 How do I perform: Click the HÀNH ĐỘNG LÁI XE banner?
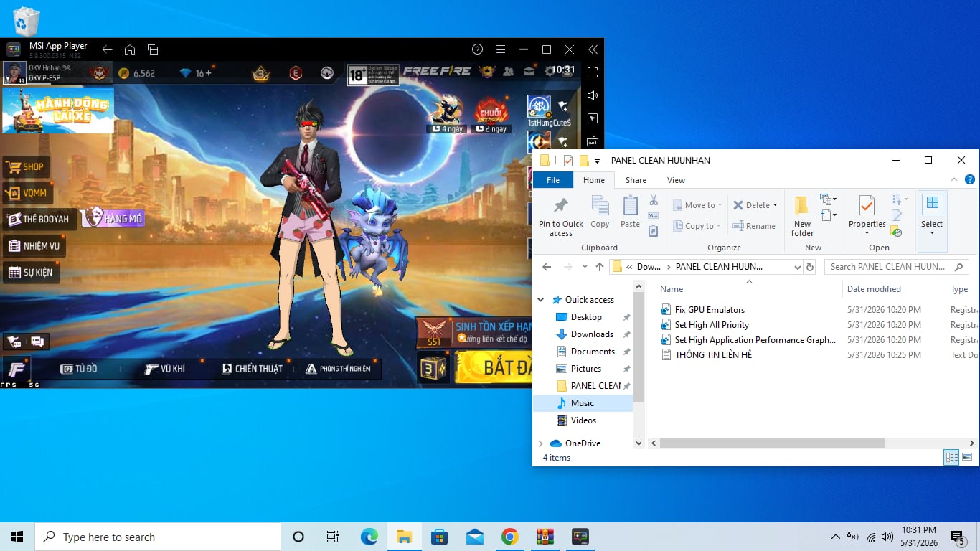point(58,110)
